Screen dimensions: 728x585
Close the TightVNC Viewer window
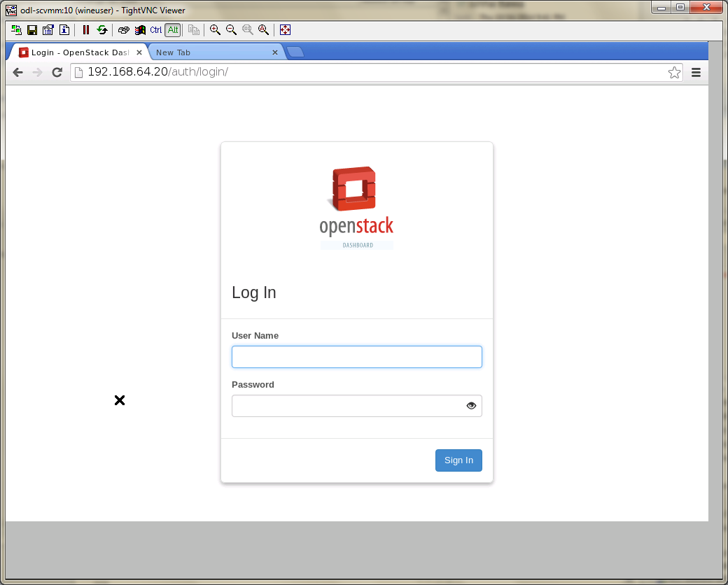click(706, 8)
